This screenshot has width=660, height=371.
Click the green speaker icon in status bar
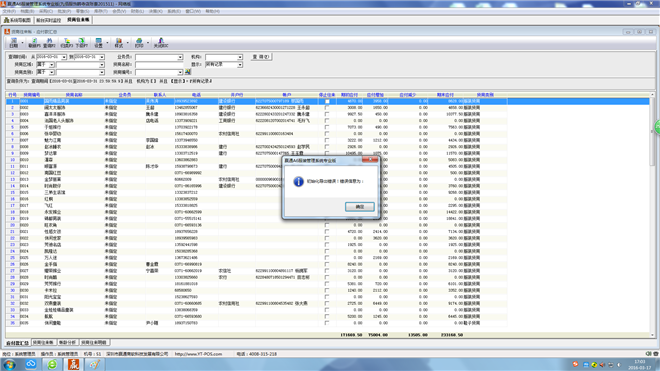[x=648, y=354]
